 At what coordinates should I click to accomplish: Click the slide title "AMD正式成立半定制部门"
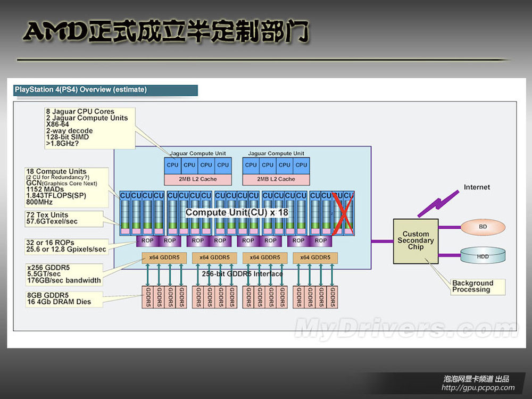[x=166, y=31]
